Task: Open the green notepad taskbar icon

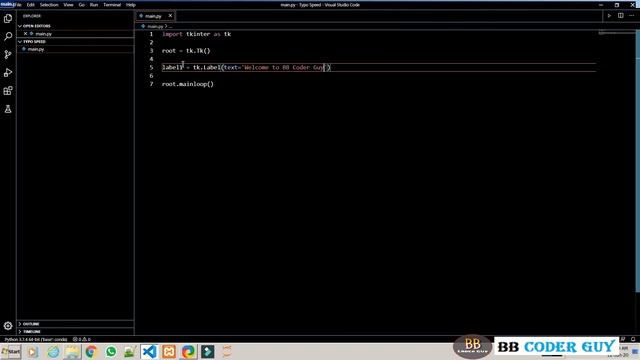Action: [x=130, y=351]
